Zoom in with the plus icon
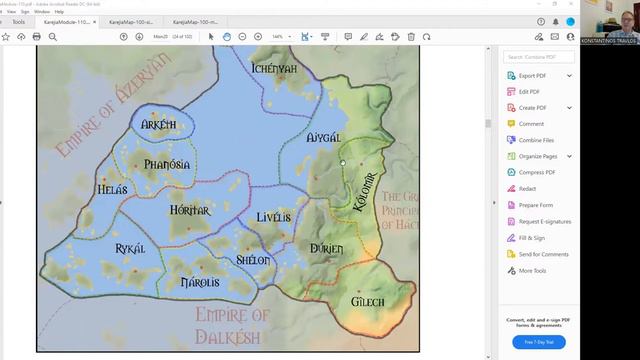Viewport: 640px width, 360px height. (258, 37)
